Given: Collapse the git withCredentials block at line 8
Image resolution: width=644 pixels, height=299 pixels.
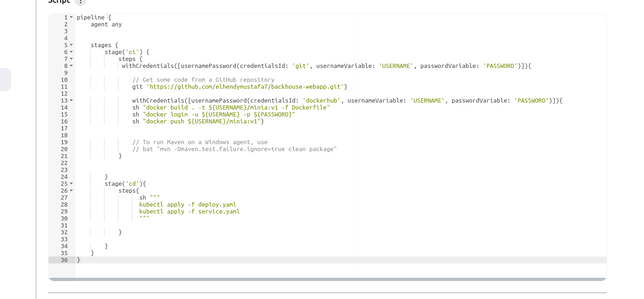Looking at the screenshot, I should 70,66.
